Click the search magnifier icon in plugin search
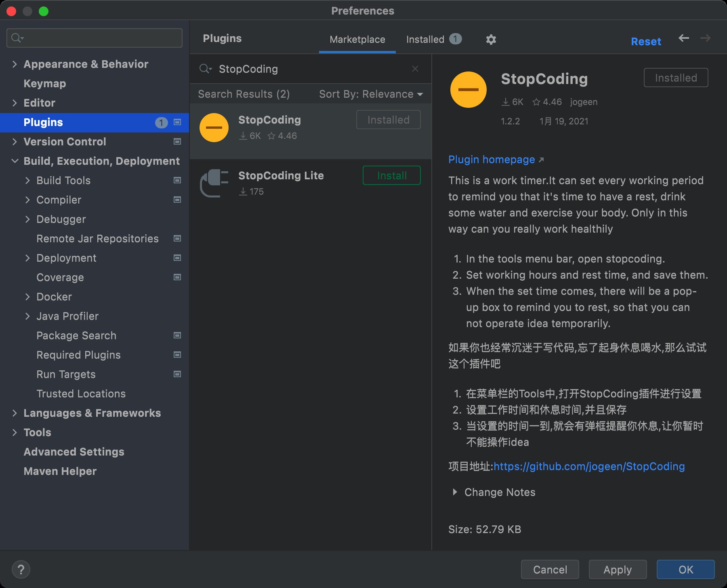The height and width of the screenshot is (588, 727). pyautogui.click(x=205, y=69)
